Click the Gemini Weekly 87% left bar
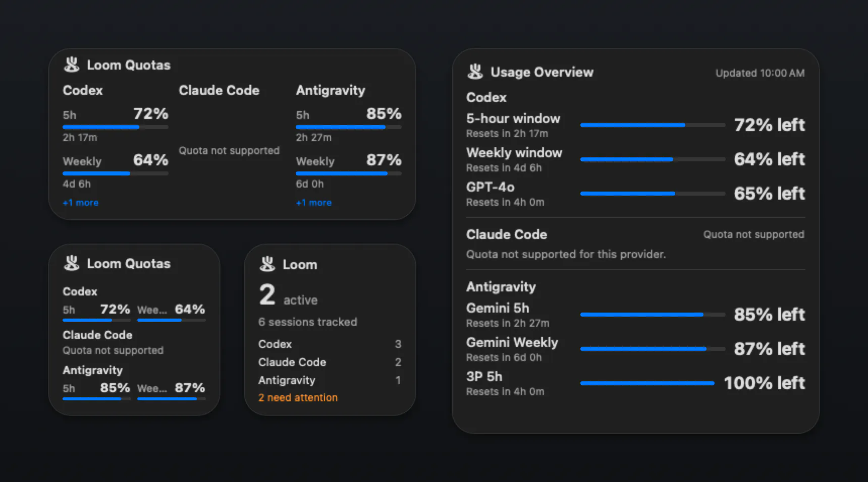This screenshot has width=868, height=482. (653, 348)
